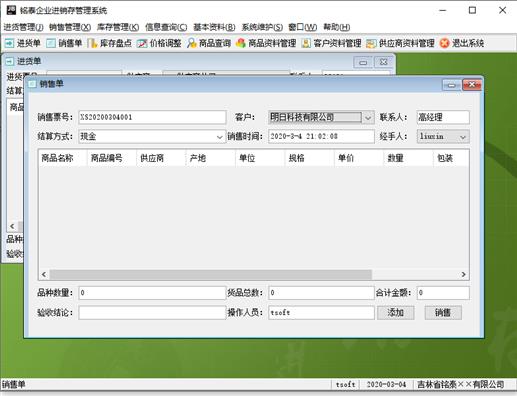Open the 信息查询 menu
The height and width of the screenshot is (396, 517).
(166, 27)
